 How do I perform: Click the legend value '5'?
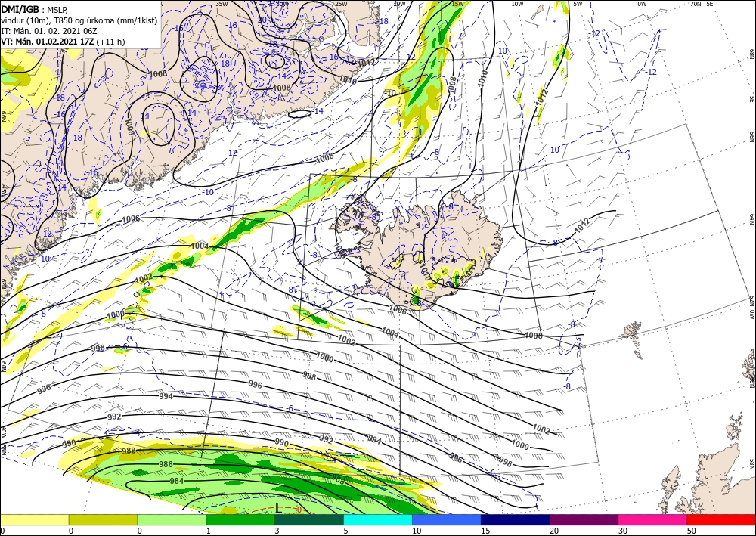[x=345, y=531]
